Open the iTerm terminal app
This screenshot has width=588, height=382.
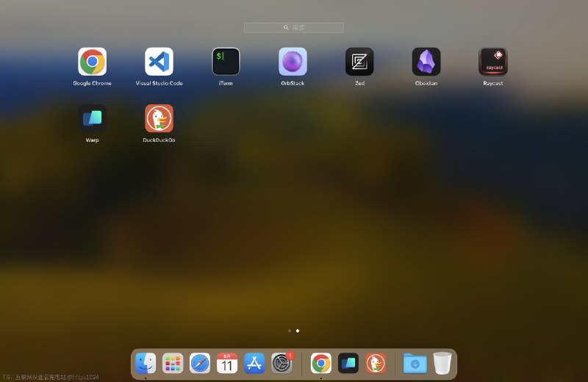(226, 62)
